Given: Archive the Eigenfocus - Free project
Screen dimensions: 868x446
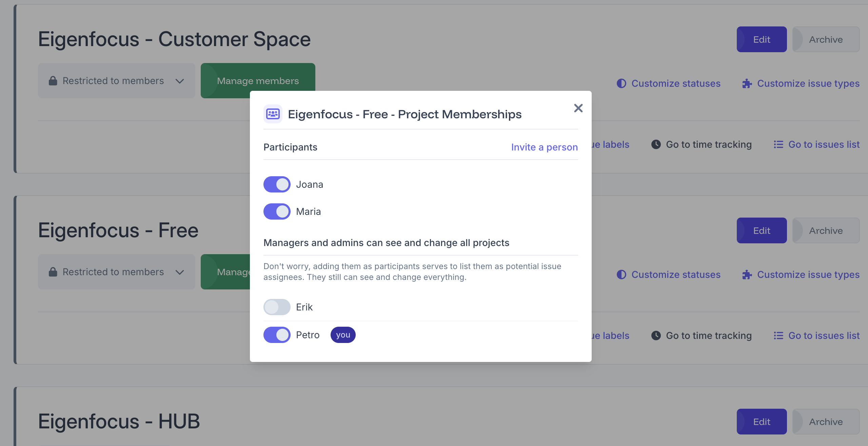Looking at the screenshot, I should click(x=826, y=230).
